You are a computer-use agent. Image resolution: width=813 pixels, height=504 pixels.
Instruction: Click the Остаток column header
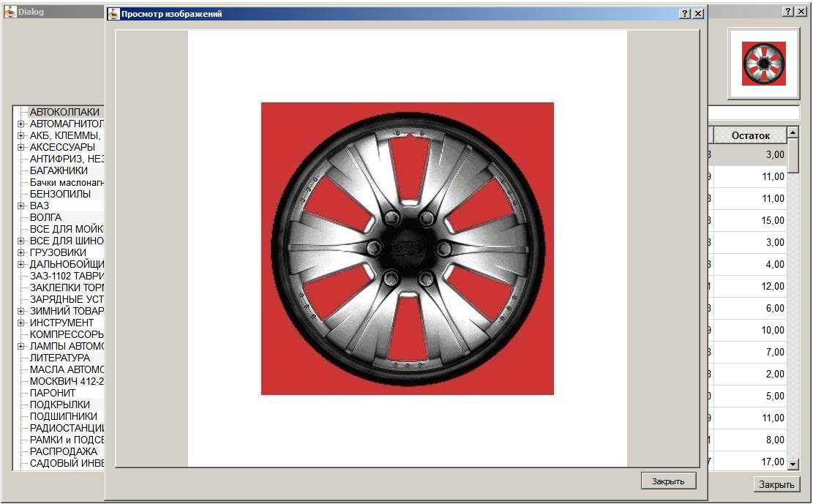[x=750, y=135]
